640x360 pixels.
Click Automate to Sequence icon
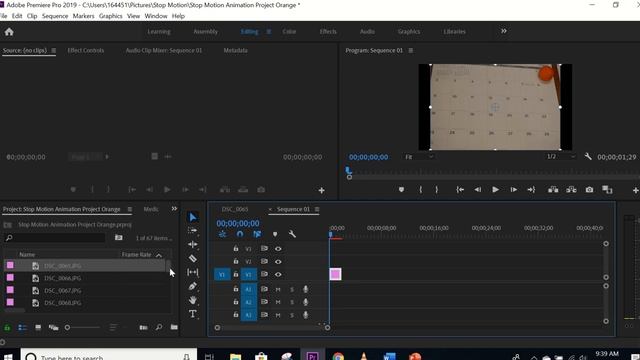(x=143, y=327)
